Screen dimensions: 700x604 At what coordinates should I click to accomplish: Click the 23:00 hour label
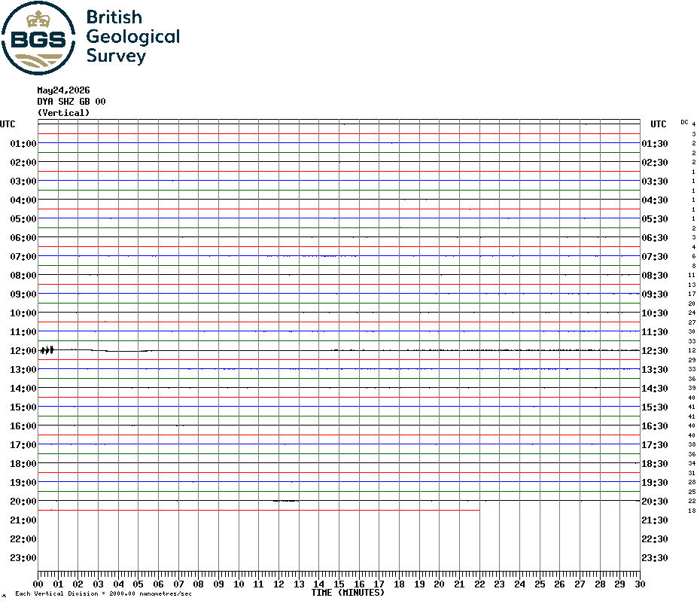[23, 557]
